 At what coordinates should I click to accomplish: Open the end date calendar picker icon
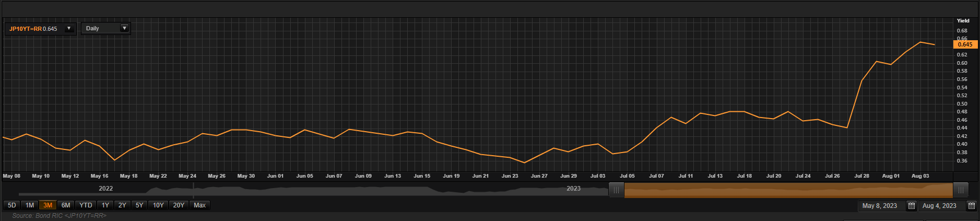click(971, 206)
